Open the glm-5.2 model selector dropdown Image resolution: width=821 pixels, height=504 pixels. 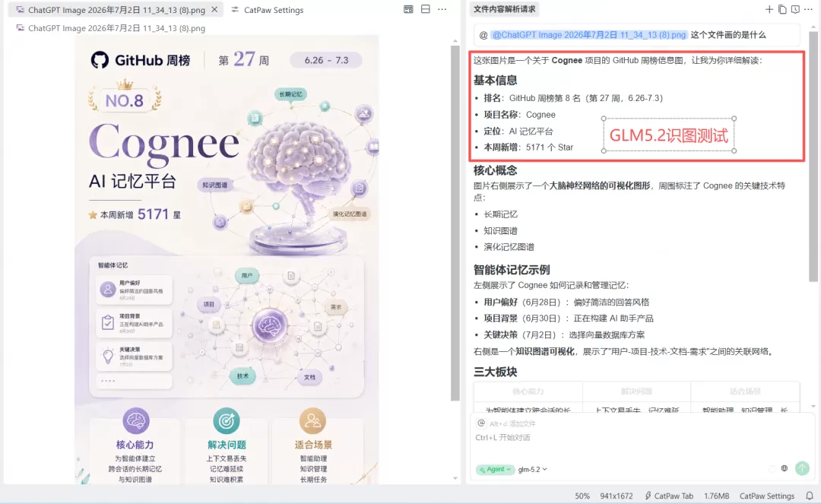point(532,470)
